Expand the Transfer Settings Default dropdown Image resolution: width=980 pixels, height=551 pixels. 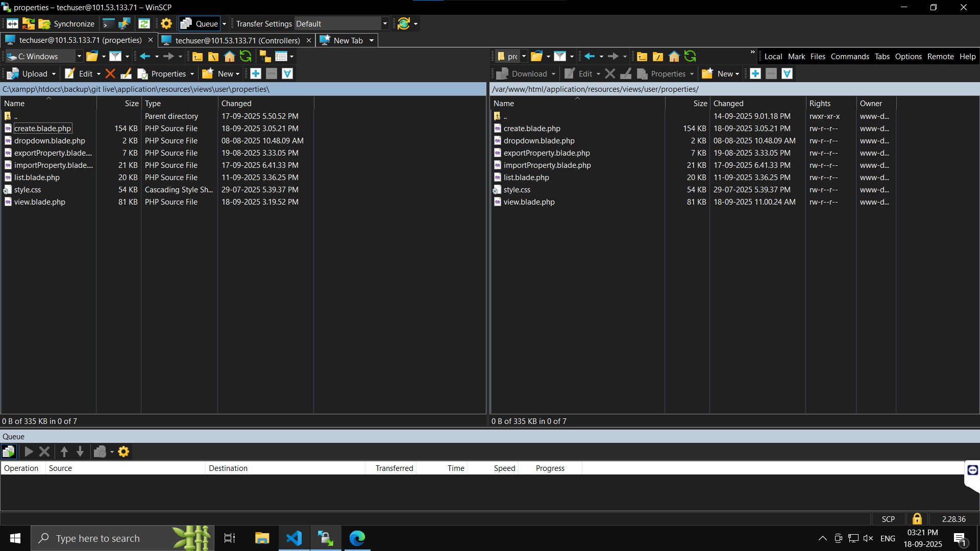(x=385, y=23)
